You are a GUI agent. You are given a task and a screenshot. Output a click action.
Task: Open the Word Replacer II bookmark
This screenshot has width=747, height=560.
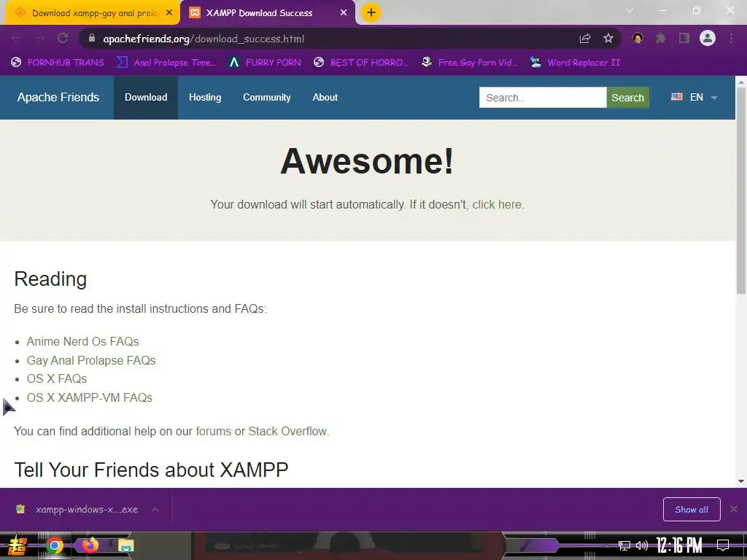575,63
